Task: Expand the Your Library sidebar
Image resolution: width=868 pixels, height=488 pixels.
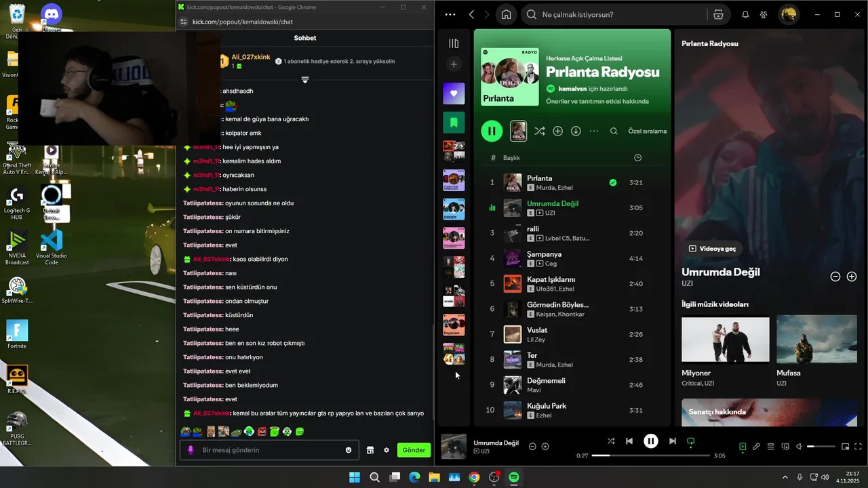Action: [454, 43]
